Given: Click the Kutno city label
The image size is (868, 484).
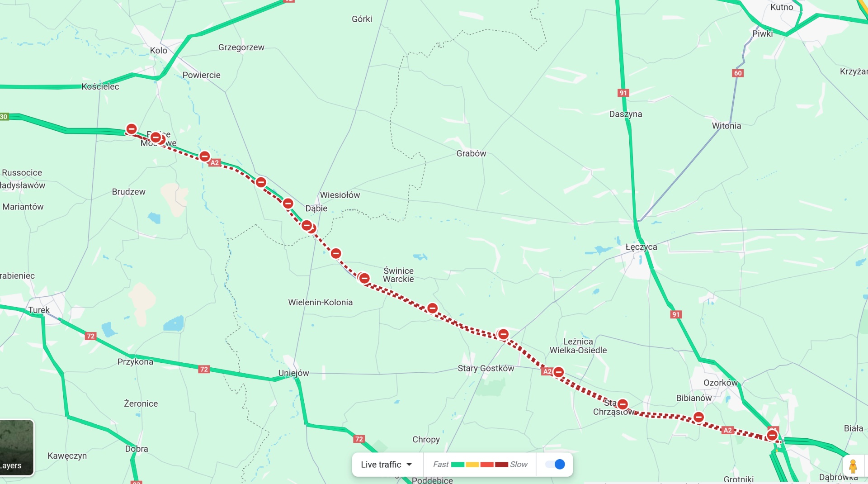Looking at the screenshot, I should (782, 7).
